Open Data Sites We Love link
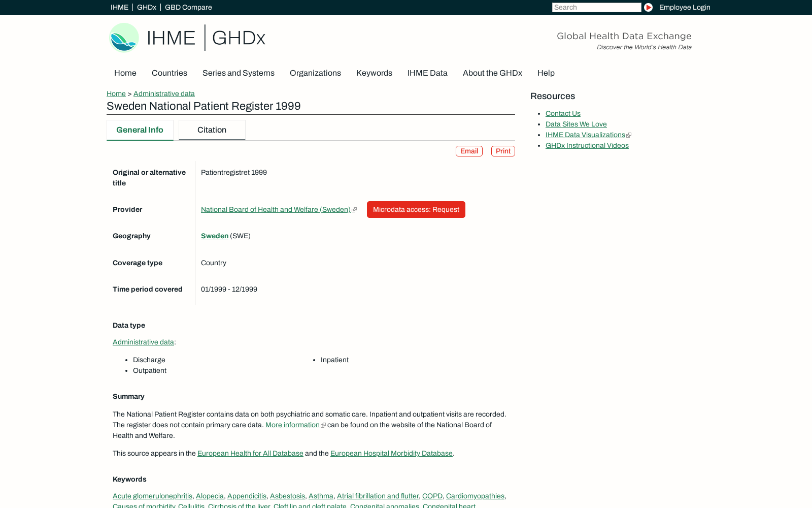This screenshot has width=812, height=508. click(x=576, y=124)
